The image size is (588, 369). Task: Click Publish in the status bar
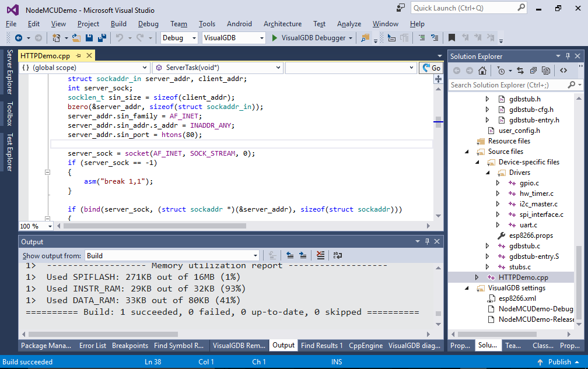(x=558, y=362)
